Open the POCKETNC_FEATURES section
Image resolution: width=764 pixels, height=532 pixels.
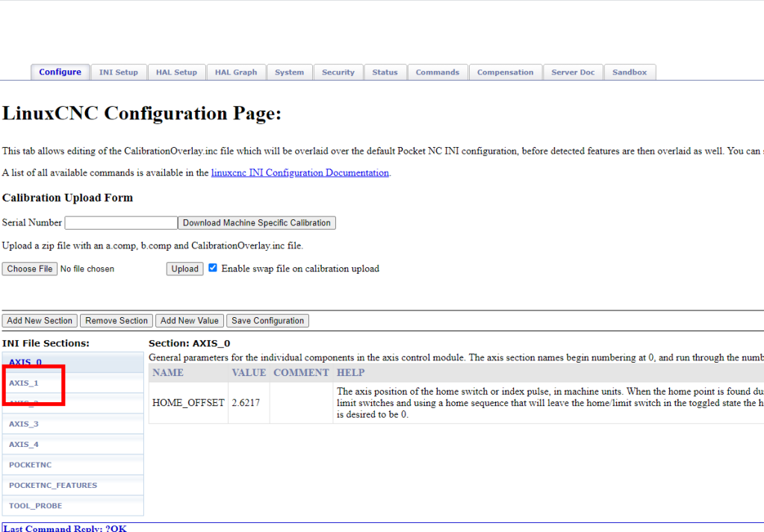pyautogui.click(x=53, y=485)
